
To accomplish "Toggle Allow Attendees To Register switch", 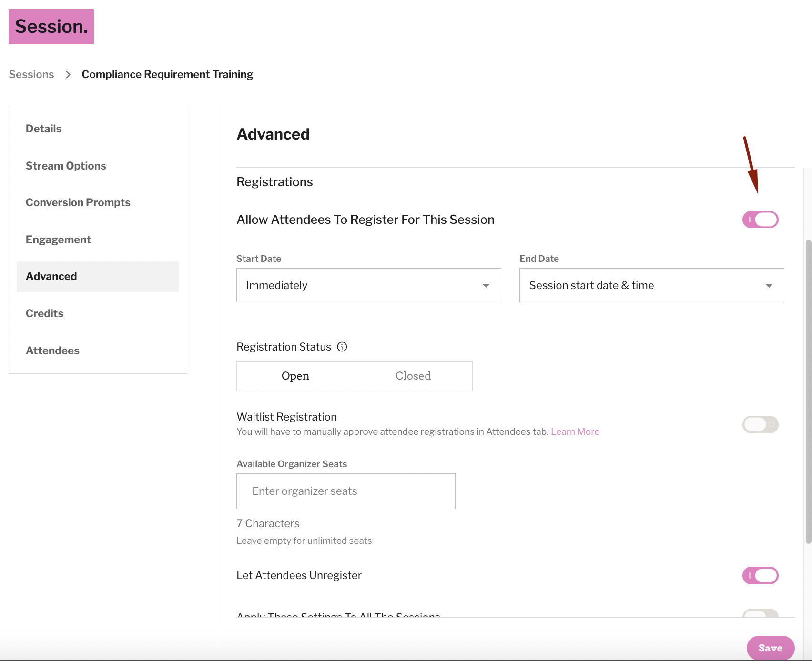I will (x=760, y=220).
